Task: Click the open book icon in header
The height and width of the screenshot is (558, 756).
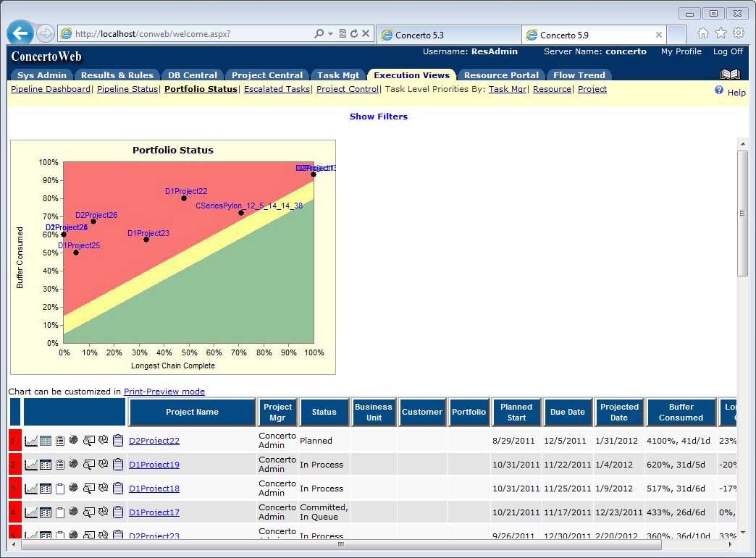Action: [x=730, y=75]
